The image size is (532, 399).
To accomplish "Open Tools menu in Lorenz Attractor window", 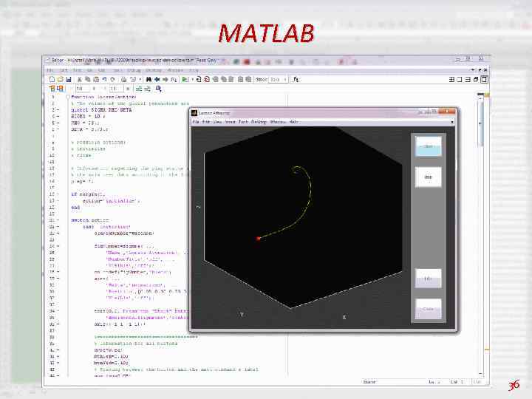I will 243,122.
